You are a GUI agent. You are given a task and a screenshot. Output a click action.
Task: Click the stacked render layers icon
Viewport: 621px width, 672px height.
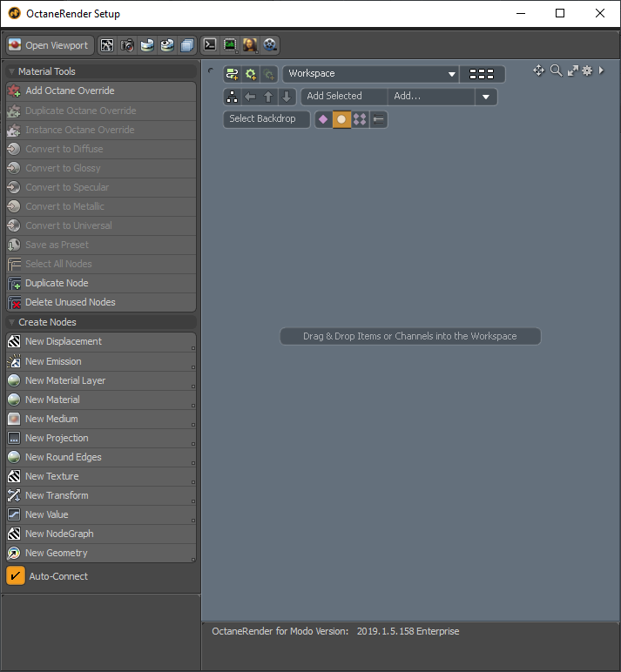pos(187,45)
